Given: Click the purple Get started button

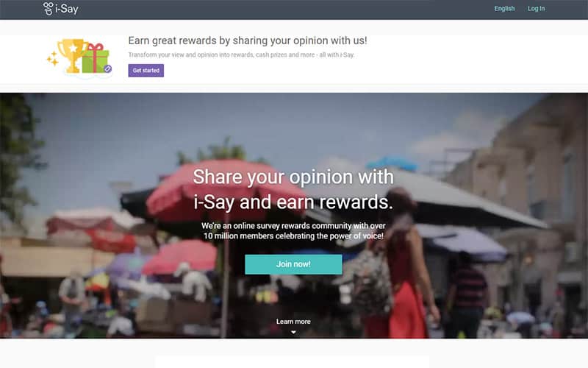Looking at the screenshot, I should 146,71.
